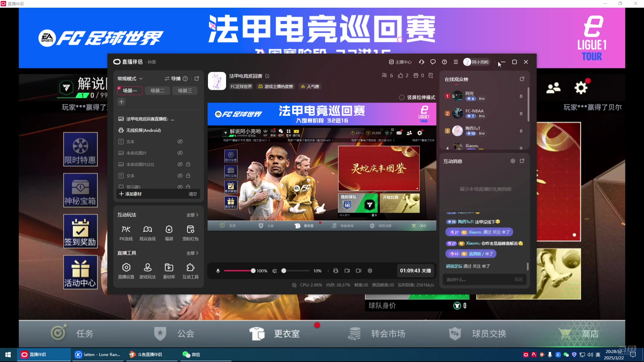Switch to 场景二 scene tab
The height and width of the screenshot is (362, 644).
(x=157, y=91)
